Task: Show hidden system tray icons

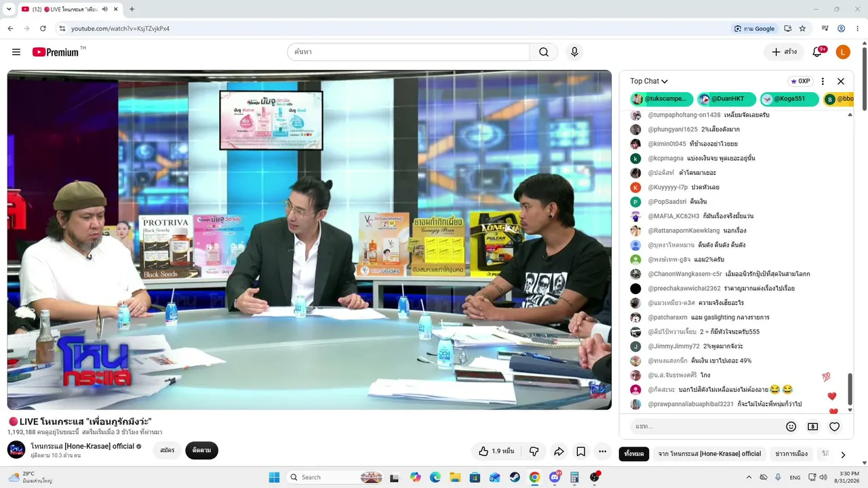Action: [x=749, y=477]
